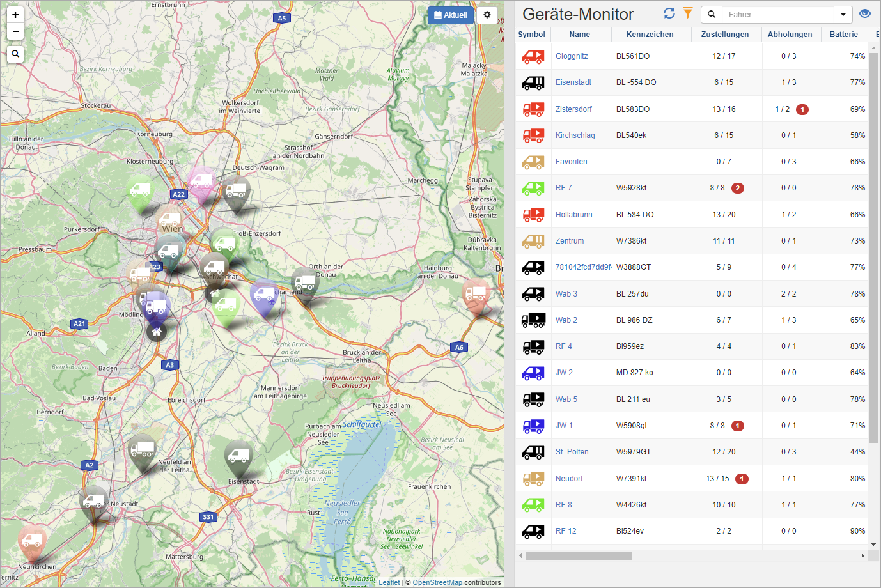Click the red truck symbol for Gloggnitz

tap(533, 56)
